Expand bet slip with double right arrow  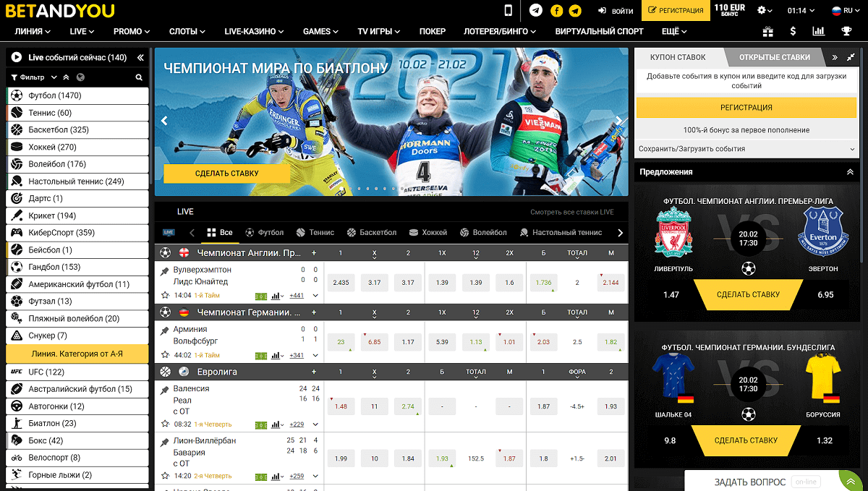[835, 57]
